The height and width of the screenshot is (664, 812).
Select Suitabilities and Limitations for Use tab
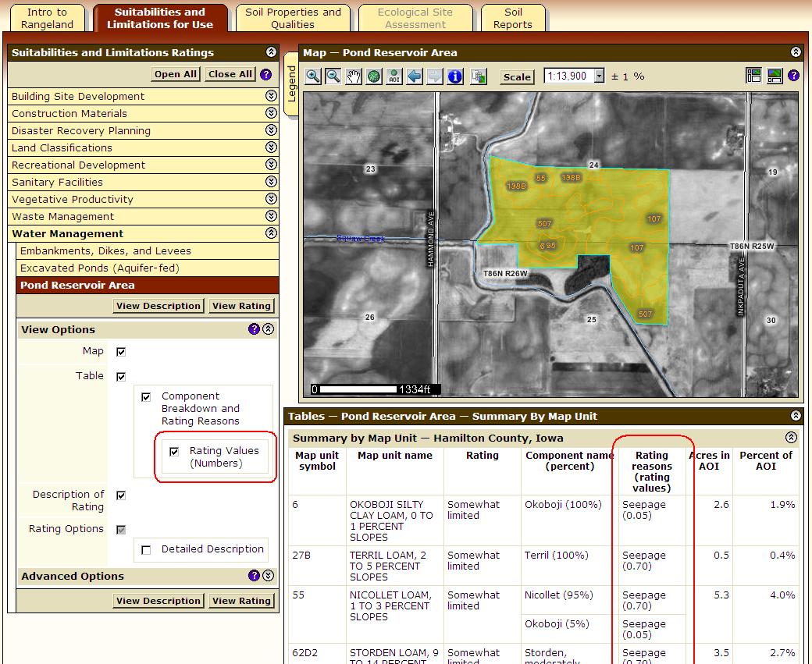160,18
